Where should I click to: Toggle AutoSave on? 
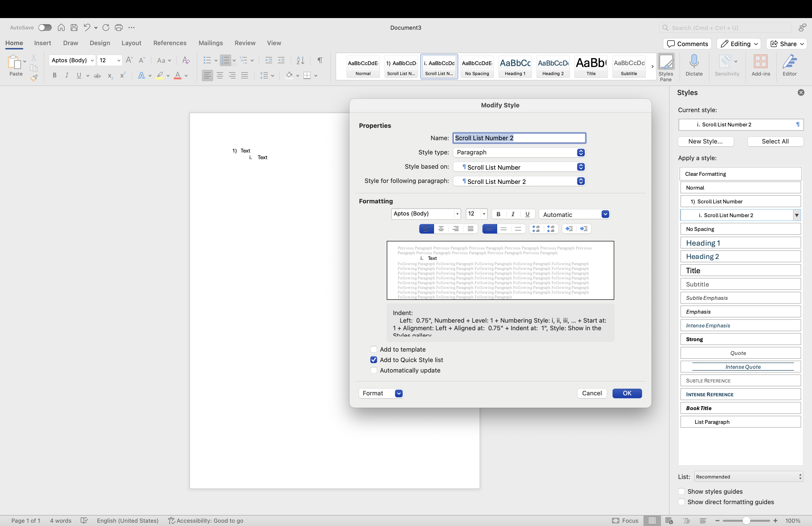[x=45, y=27]
